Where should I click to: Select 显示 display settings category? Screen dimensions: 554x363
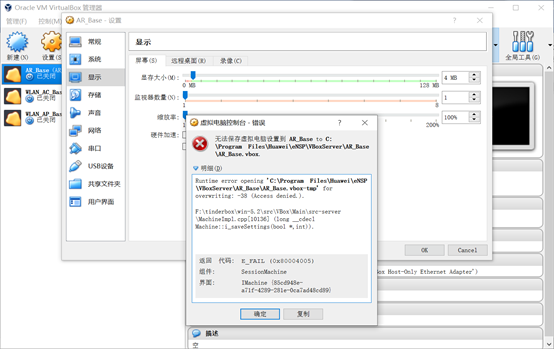[x=95, y=77]
